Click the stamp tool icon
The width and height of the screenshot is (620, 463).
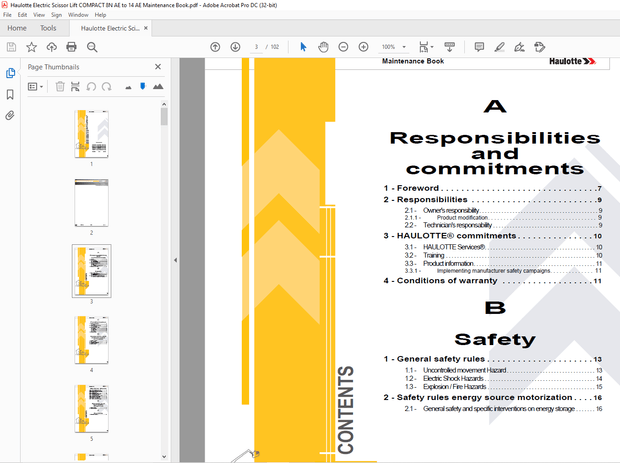pyautogui.click(x=539, y=47)
